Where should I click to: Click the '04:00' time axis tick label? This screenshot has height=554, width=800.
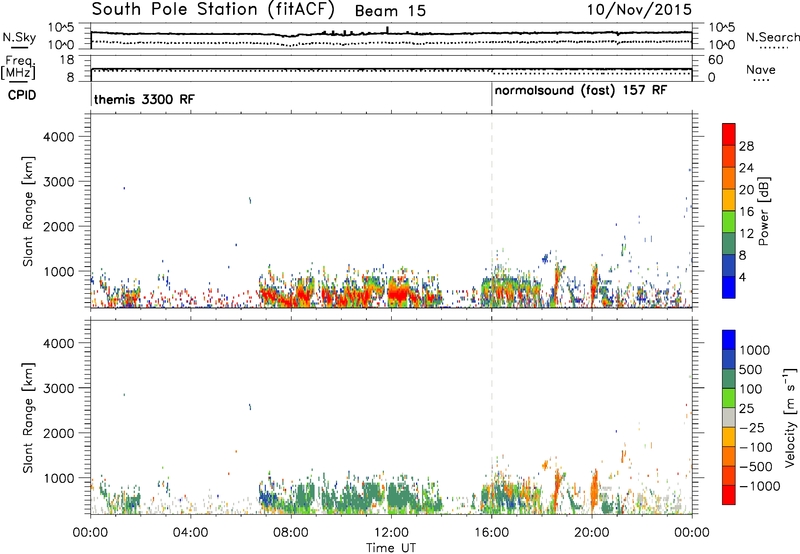tap(190, 533)
